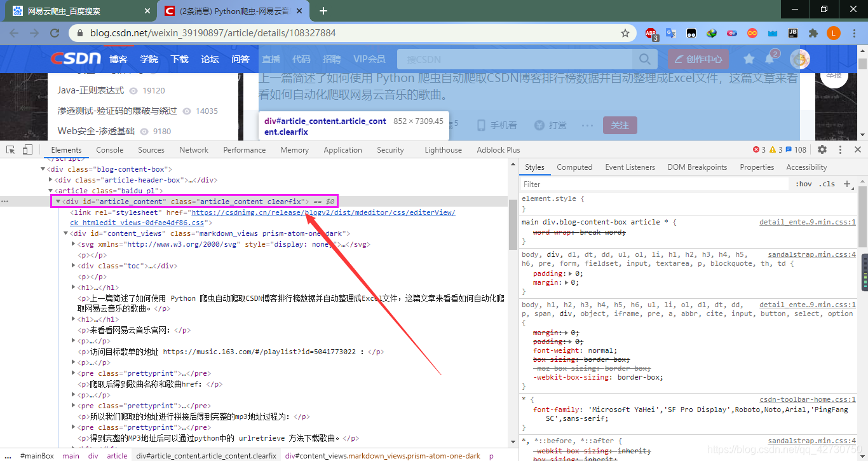Switch to the Sources tab
The height and width of the screenshot is (461, 868).
[x=151, y=150]
